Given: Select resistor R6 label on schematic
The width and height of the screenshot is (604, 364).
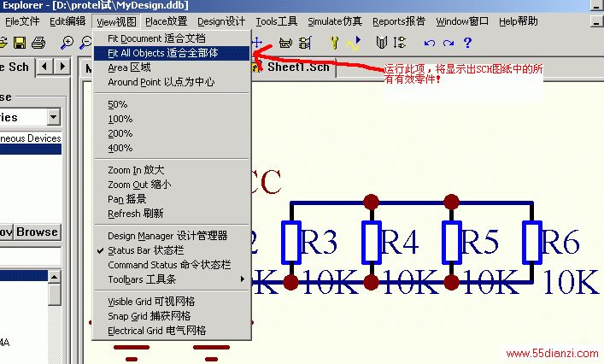Looking at the screenshot, I should 560,243.
